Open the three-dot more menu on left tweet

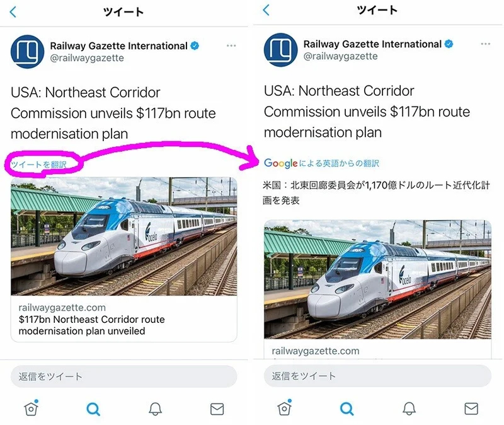click(231, 45)
